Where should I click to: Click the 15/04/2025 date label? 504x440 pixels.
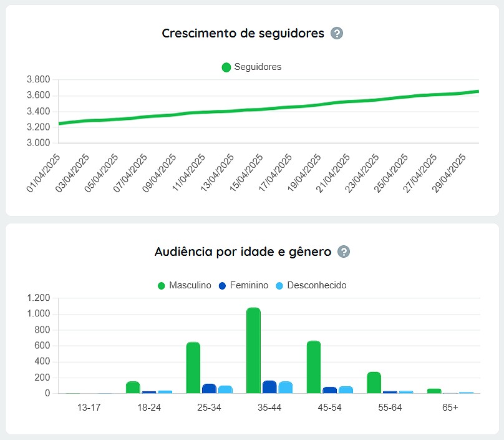click(x=246, y=173)
